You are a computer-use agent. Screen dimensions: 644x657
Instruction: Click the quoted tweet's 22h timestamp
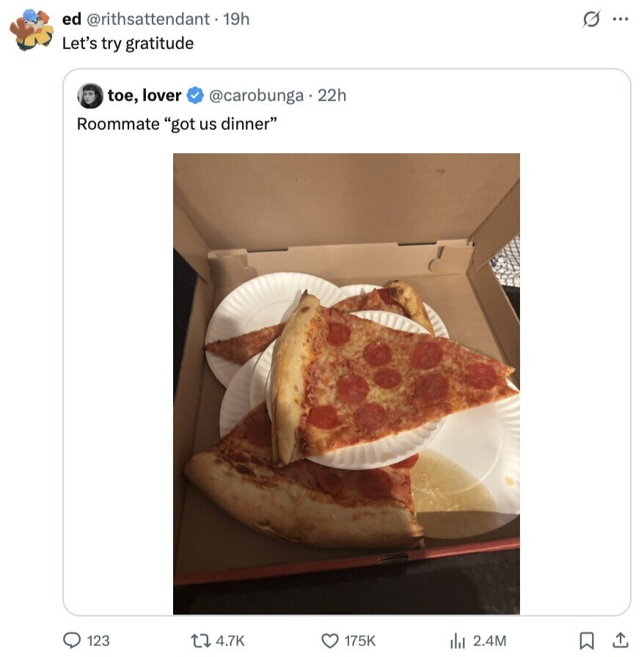(x=332, y=95)
